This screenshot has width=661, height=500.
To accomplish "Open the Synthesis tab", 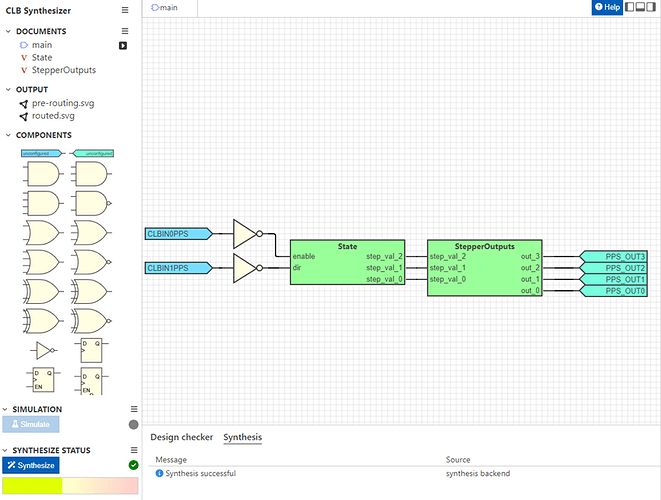I will coord(242,437).
